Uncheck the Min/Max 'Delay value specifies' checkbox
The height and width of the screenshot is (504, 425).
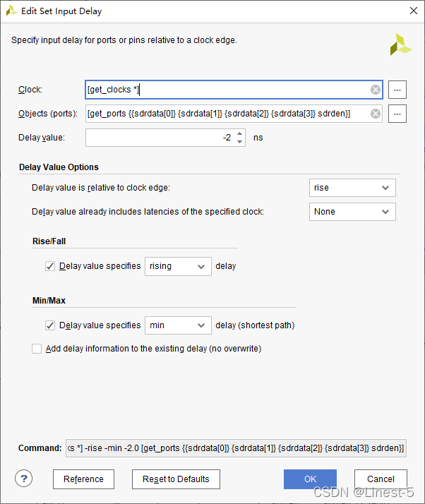(x=50, y=325)
